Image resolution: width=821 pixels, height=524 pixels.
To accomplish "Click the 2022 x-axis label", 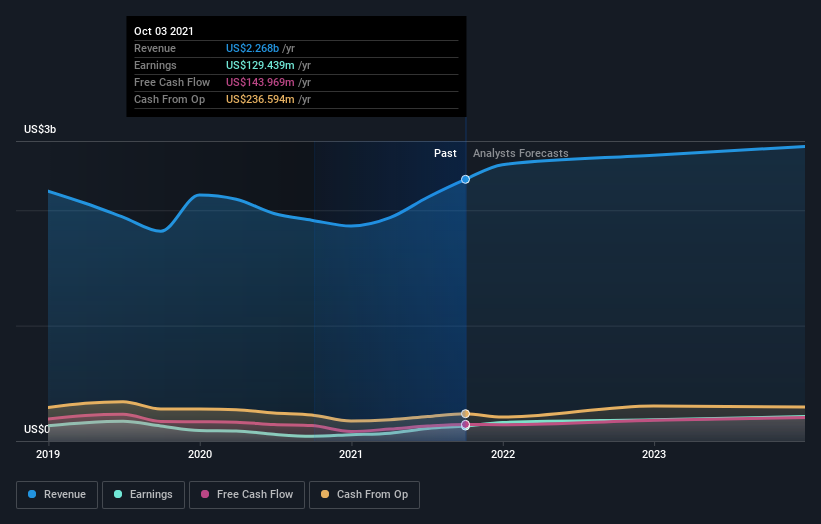I will pos(503,454).
